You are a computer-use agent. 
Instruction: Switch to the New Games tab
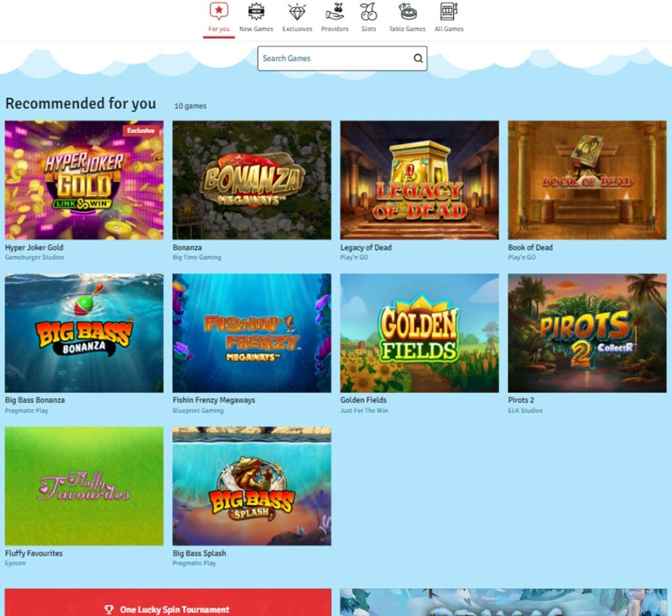coord(256,29)
